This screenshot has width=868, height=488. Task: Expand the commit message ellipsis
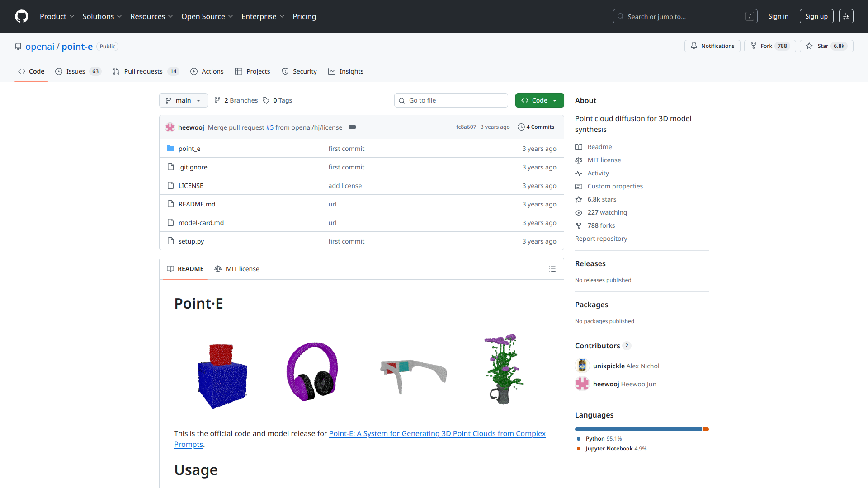tap(352, 127)
